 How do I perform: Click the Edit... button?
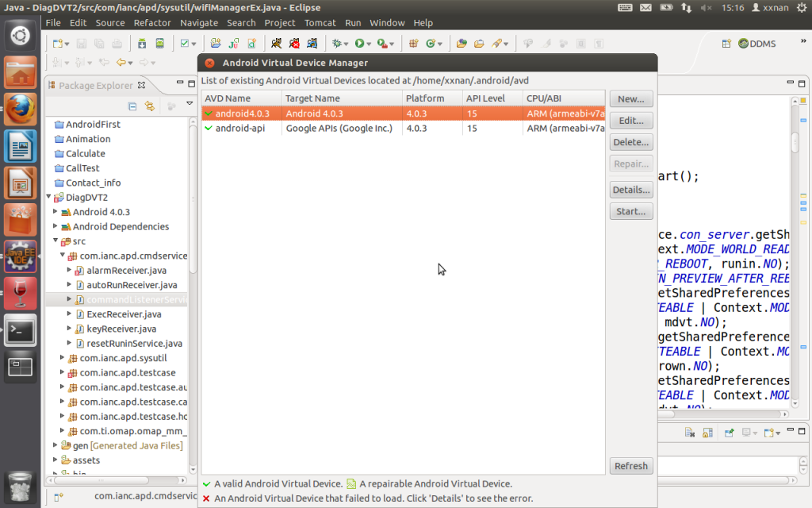click(630, 121)
